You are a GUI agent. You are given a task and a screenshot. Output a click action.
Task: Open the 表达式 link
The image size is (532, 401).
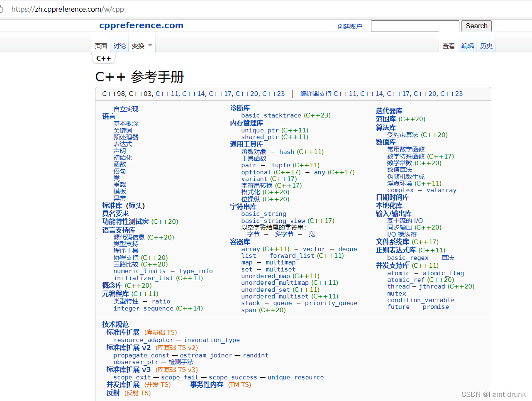point(123,144)
